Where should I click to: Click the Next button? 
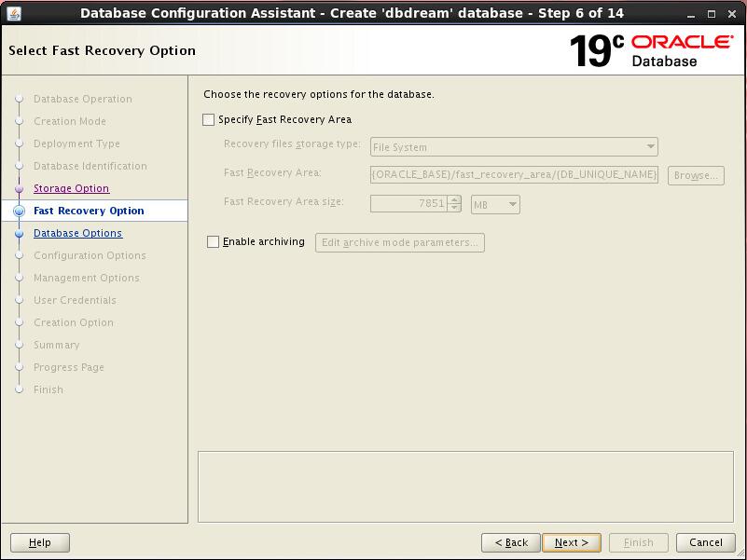pos(572,542)
